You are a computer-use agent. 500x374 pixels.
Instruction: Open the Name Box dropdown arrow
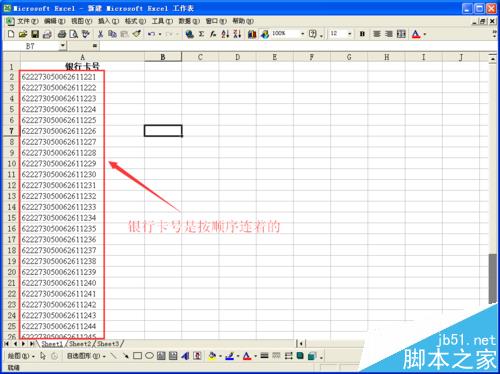[63, 46]
